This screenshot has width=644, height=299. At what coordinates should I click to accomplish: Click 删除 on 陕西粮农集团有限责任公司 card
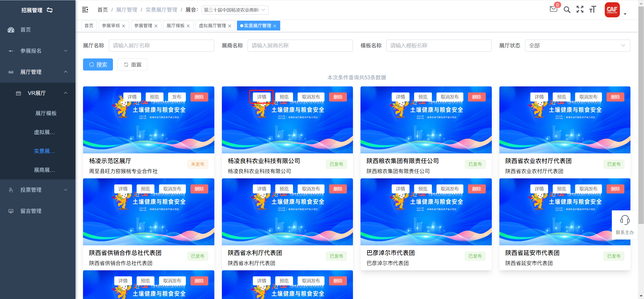click(477, 97)
